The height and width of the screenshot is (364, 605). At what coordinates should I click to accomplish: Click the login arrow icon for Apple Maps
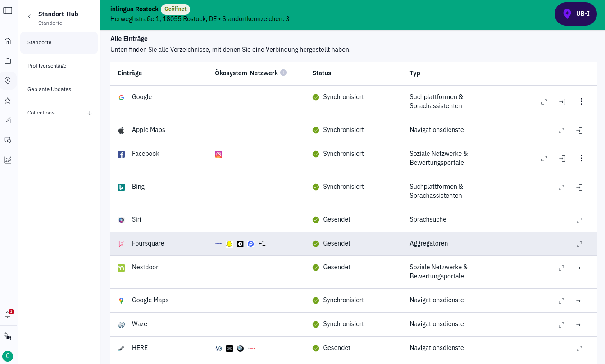point(579,131)
